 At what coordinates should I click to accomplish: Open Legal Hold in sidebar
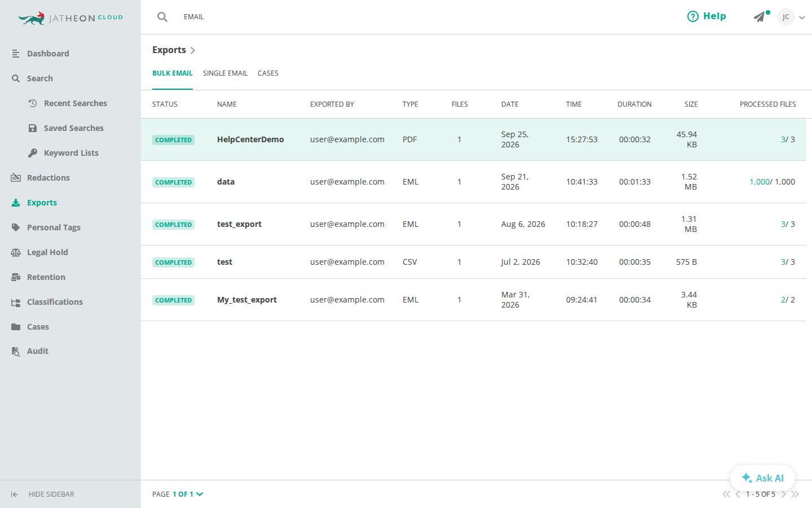click(x=47, y=252)
